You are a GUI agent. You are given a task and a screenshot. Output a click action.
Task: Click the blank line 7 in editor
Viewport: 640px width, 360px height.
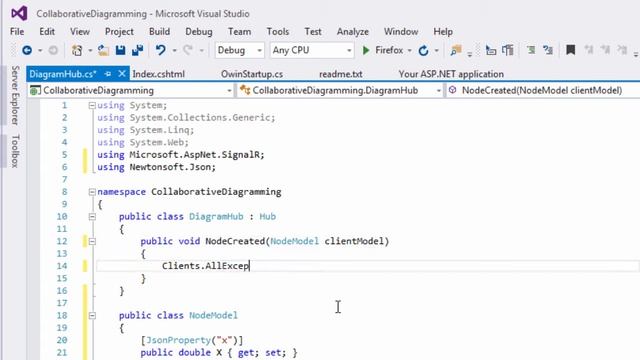click(x=367, y=180)
